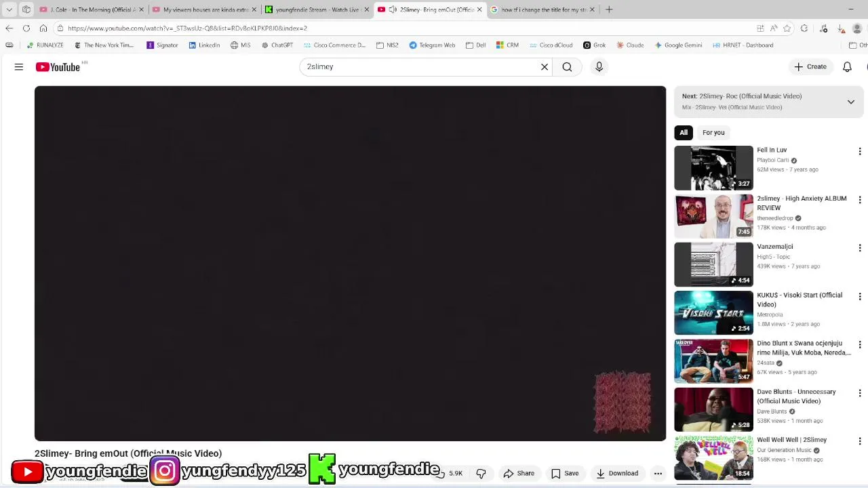Expand the Next up playlist panel
This screenshot has height=488, width=868.
[x=850, y=102]
